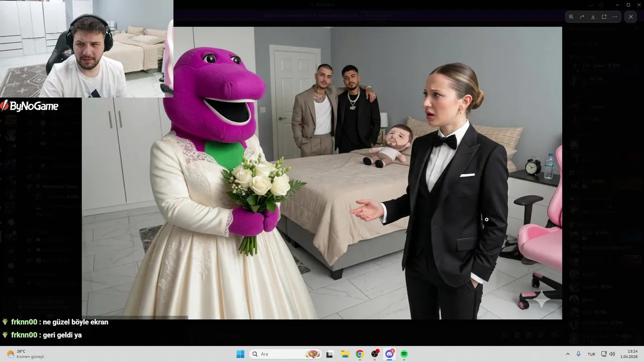Maximize the Discord window
This screenshot has width=644, height=362.
tap(628, 5)
